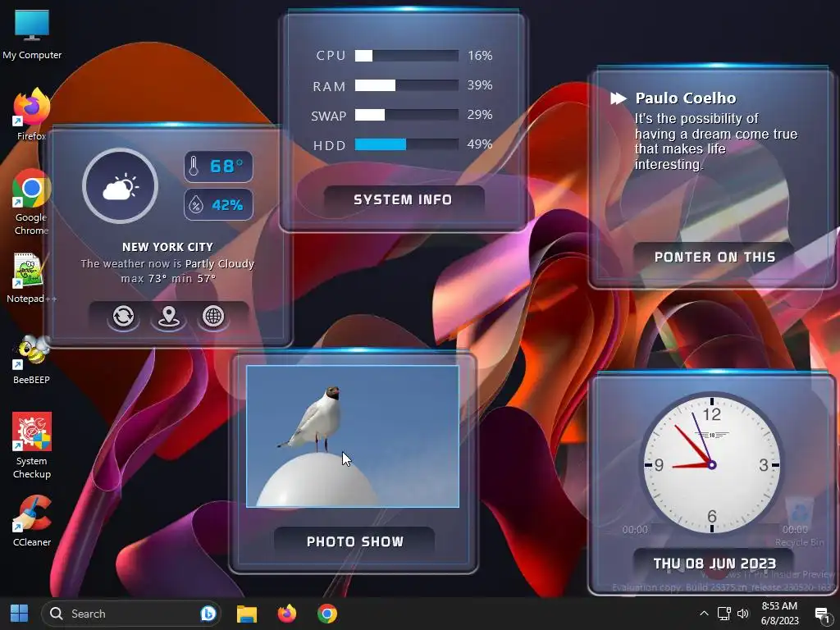The width and height of the screenshot is (840, 630).
Task: Click the weather location pin icon
Action: 169,316
